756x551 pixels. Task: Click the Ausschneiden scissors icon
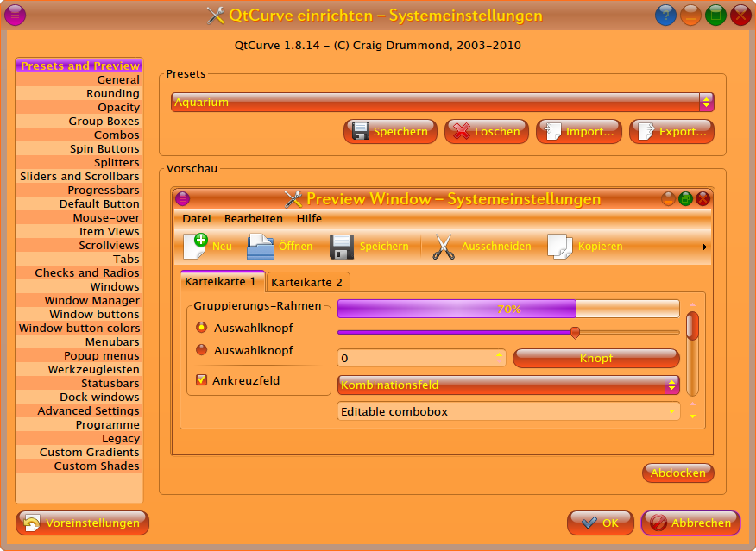click(443, 247)
